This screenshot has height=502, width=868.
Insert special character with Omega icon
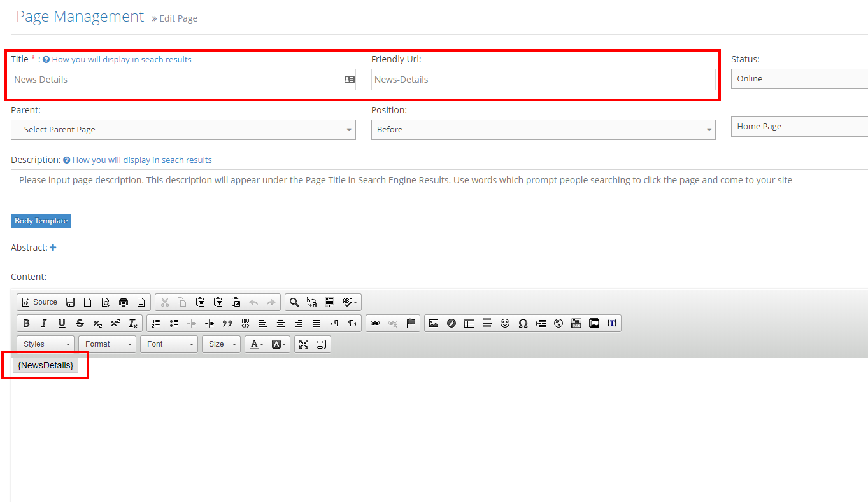[523, 323]
